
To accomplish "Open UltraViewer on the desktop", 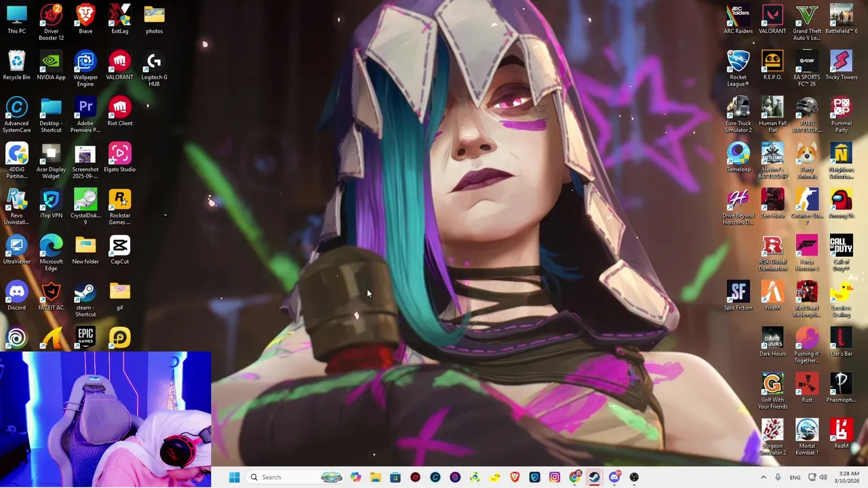I will coord(17,250).
